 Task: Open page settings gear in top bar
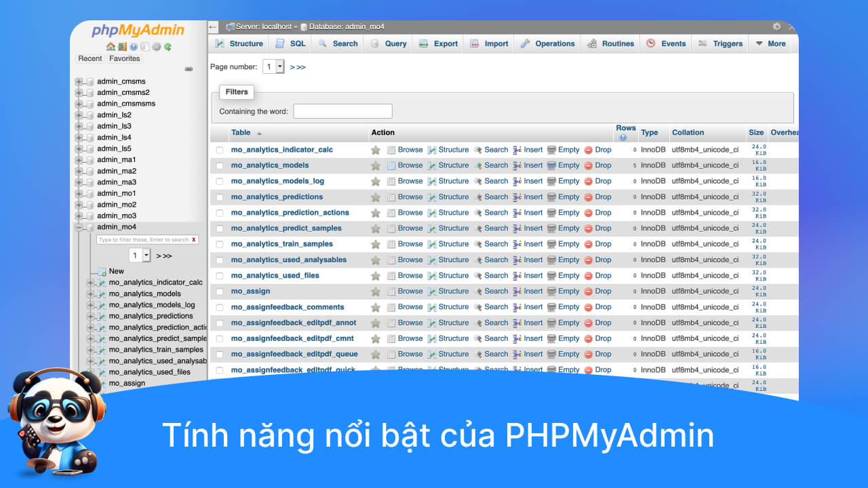coord(776,26)
